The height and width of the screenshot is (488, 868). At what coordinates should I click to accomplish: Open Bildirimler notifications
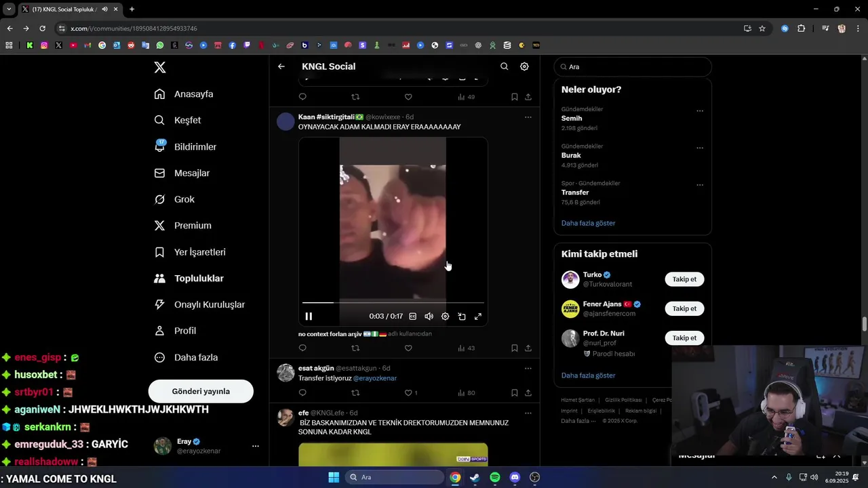click(185, 146)
